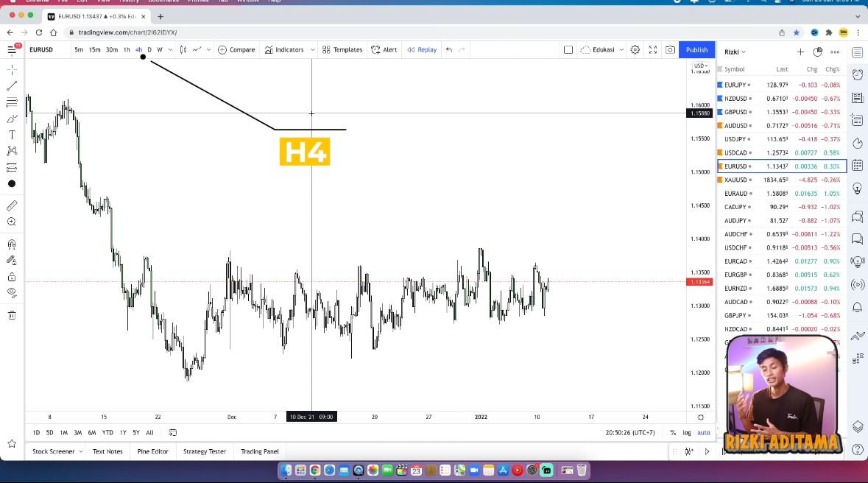
Task: Open Ideas lightbulb icon in right sidebar
Action: point(858,188)
